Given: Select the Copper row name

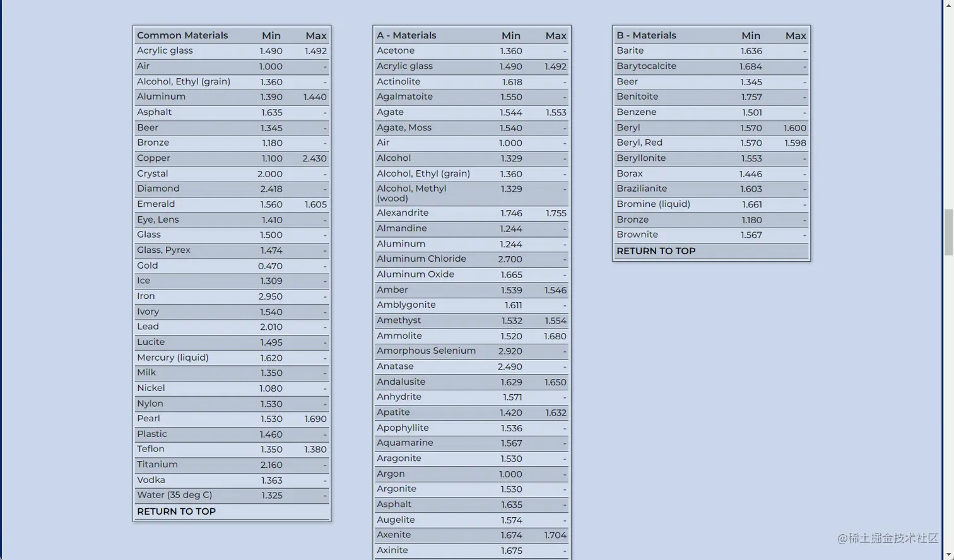Looking at the screenshot, I should 153,158.
